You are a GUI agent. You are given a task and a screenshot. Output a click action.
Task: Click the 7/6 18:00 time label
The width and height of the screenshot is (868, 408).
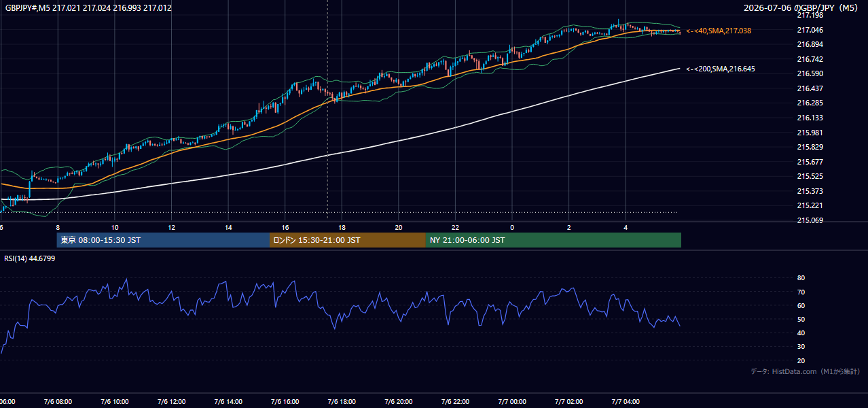(x=342, y=402)
